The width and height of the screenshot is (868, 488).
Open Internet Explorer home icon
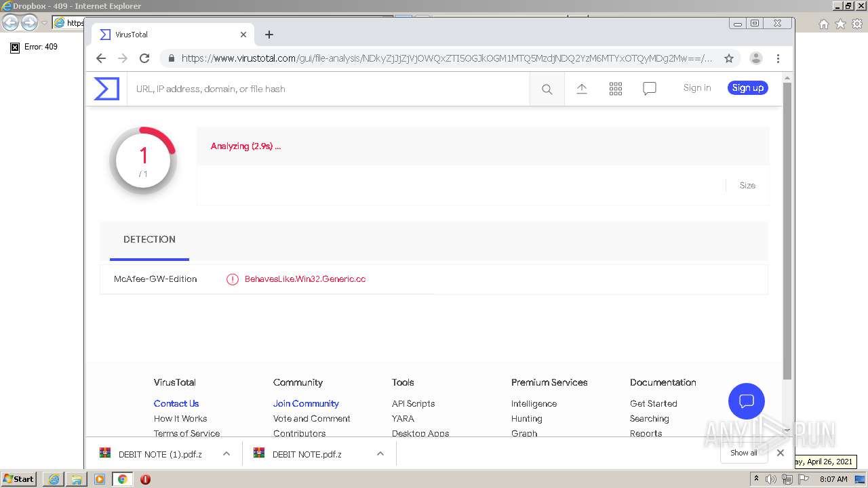pos(824,24)
